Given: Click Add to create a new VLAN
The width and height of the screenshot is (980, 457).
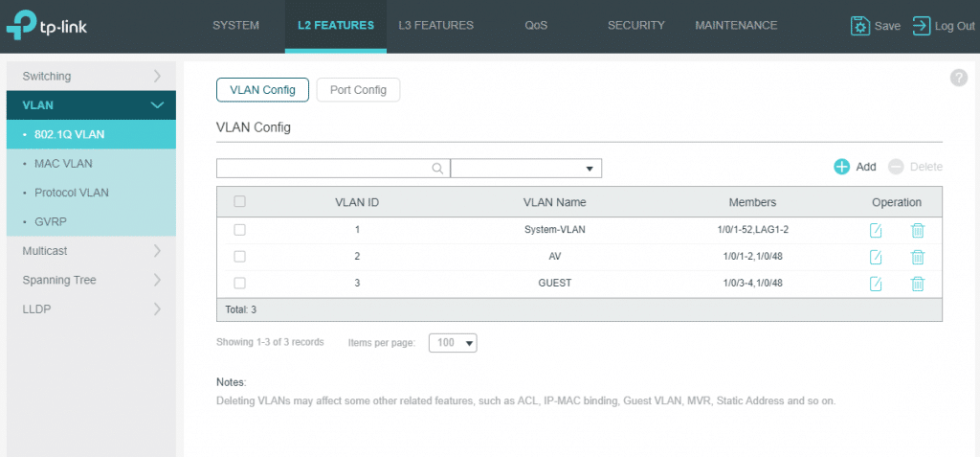Looking at the screenshot, I should click(x=855, y=167).
